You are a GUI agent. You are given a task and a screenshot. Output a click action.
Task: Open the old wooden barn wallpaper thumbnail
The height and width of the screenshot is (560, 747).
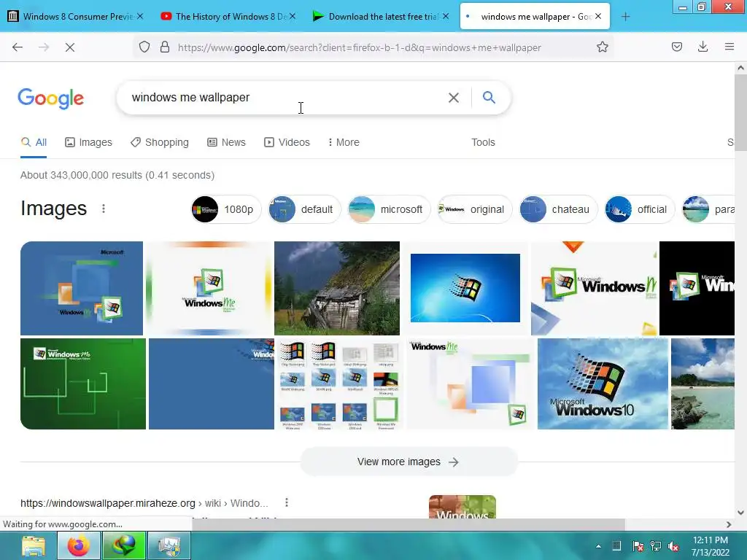click(x=337, y=288)
